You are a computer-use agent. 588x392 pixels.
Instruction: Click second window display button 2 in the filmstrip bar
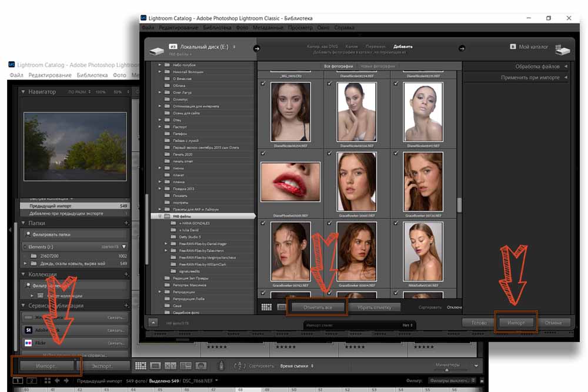32,381
